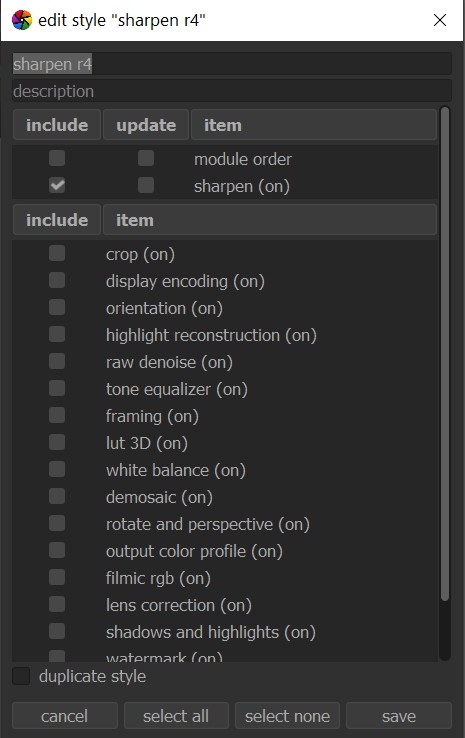Click the darktable app icon in title bar
Image resolution: width=465 pixels, height=738 pixels.
[x=22, y=20]
